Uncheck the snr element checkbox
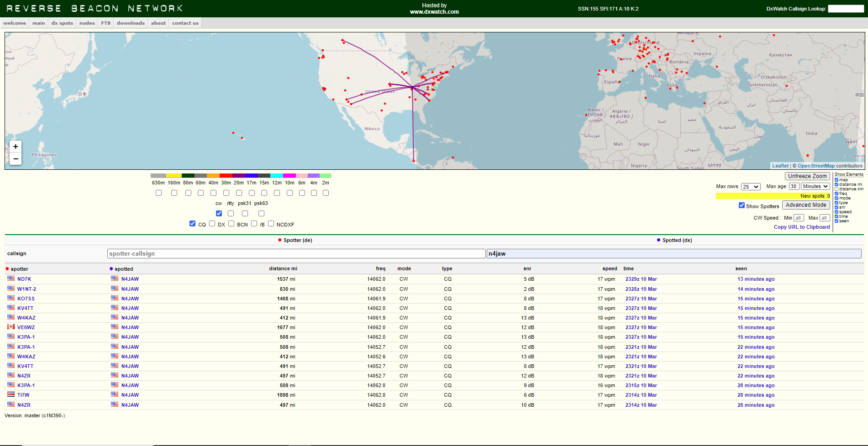 pyautogui.click(x=836, y=207)
